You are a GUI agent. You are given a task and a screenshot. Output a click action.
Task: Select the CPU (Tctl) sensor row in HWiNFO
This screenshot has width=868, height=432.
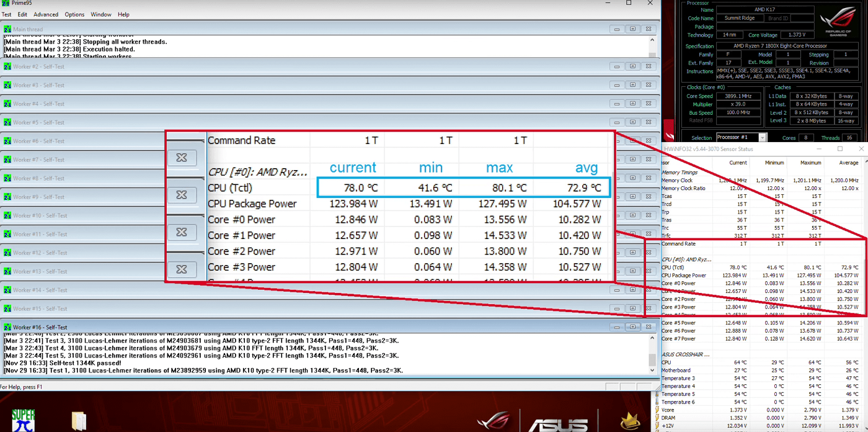tap(761, 268)
